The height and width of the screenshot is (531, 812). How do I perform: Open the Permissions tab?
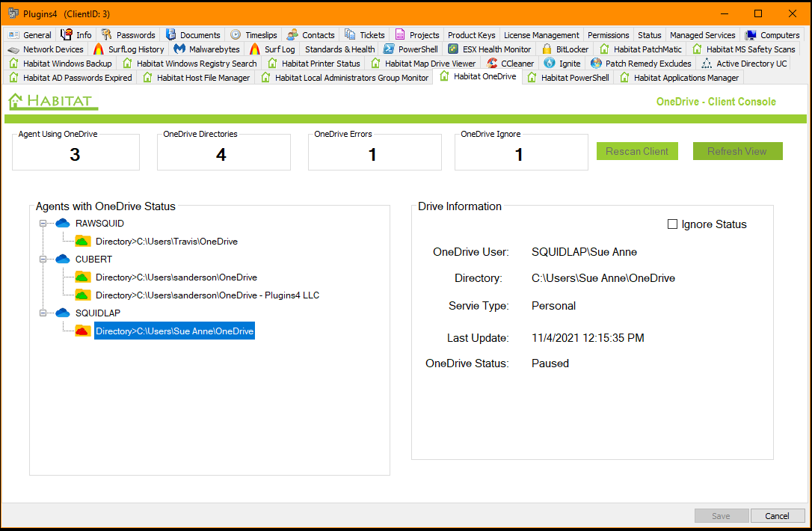tap(608, 34)
